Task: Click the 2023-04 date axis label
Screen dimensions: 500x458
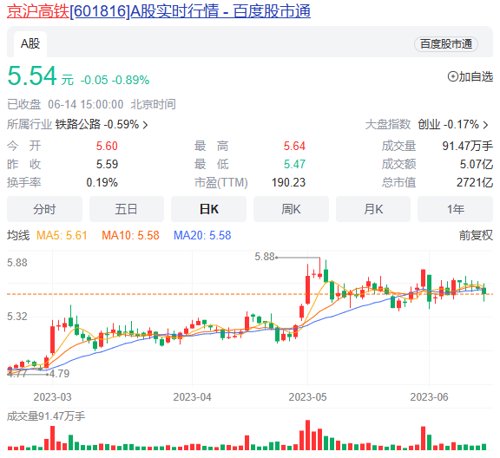Action: [x=192, y=397]
